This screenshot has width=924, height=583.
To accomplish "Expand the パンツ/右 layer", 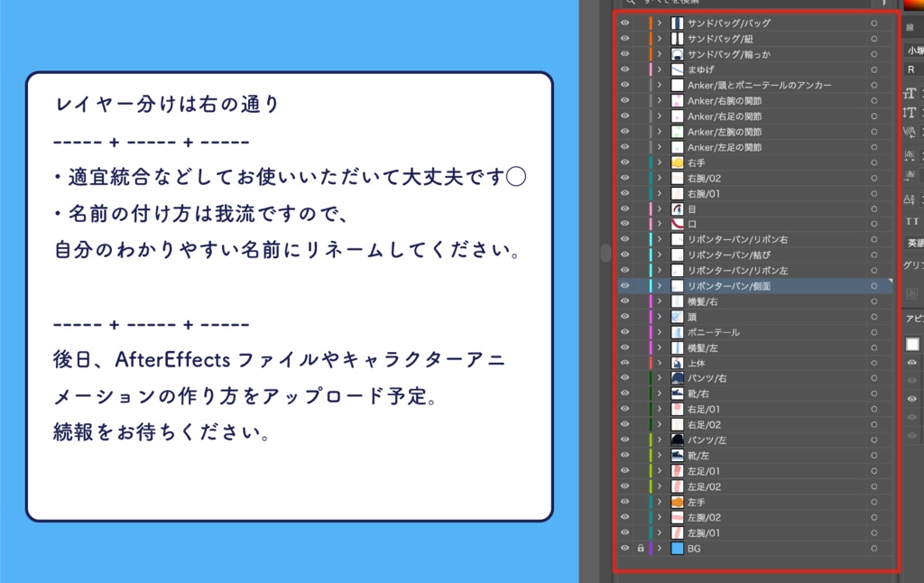I will [660, 378].
